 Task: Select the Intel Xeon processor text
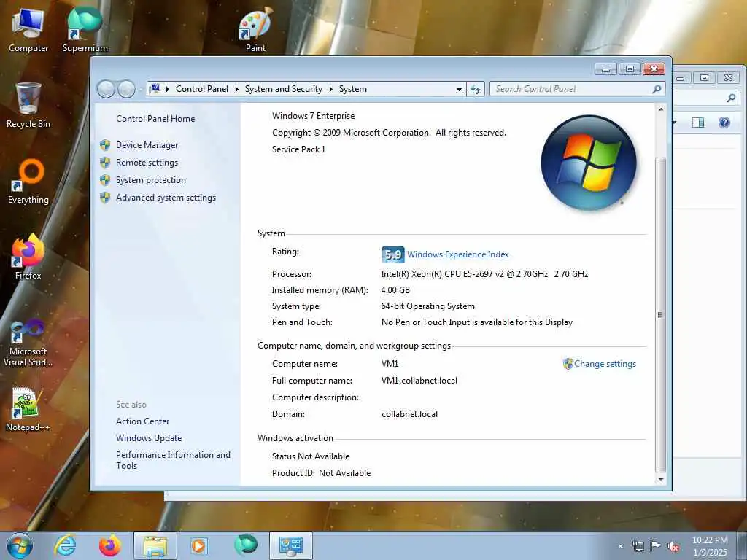tap(484, 274)
